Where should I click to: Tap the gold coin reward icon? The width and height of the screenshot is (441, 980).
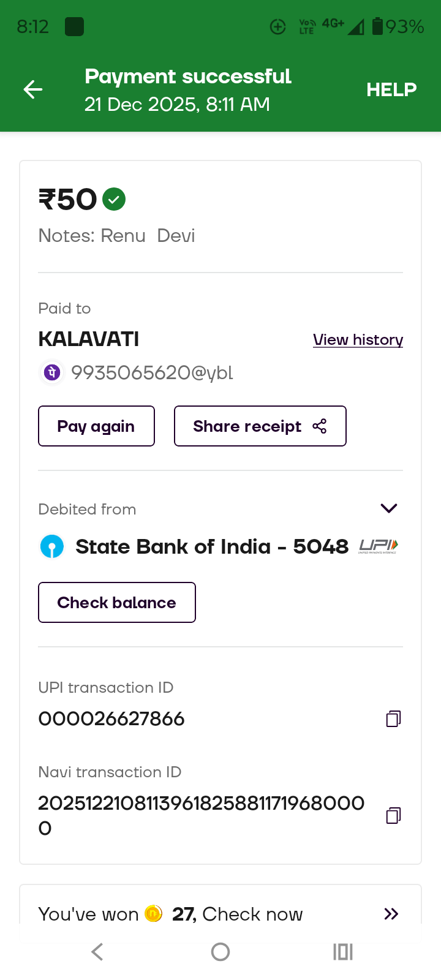(153, 914)
